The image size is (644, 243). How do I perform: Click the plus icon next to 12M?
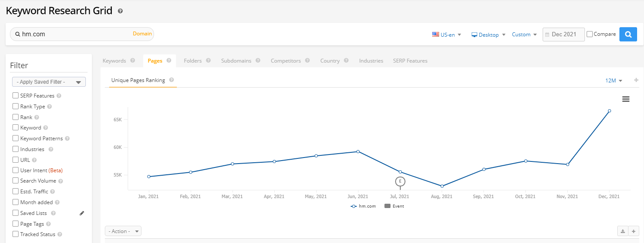[x=636, y=80]
